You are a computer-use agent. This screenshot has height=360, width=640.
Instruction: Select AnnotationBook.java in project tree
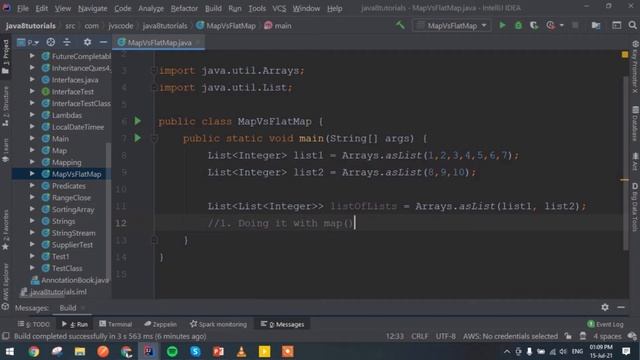click(70, 280)
